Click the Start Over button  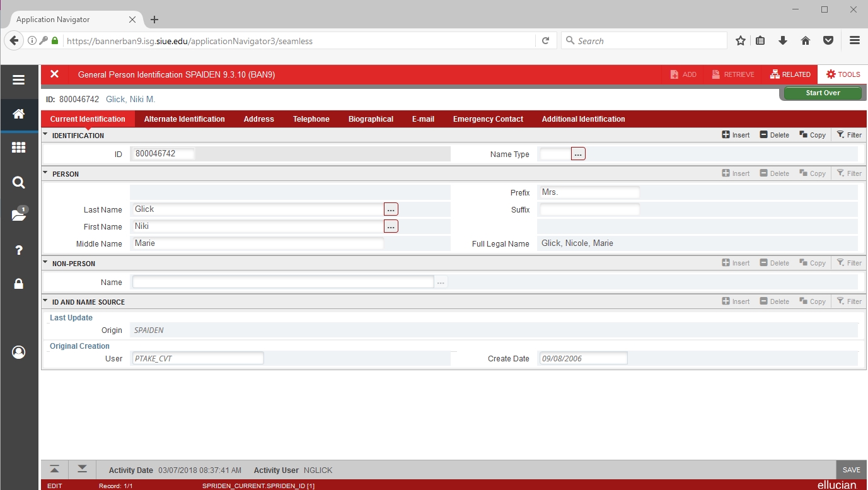point(822,93)
